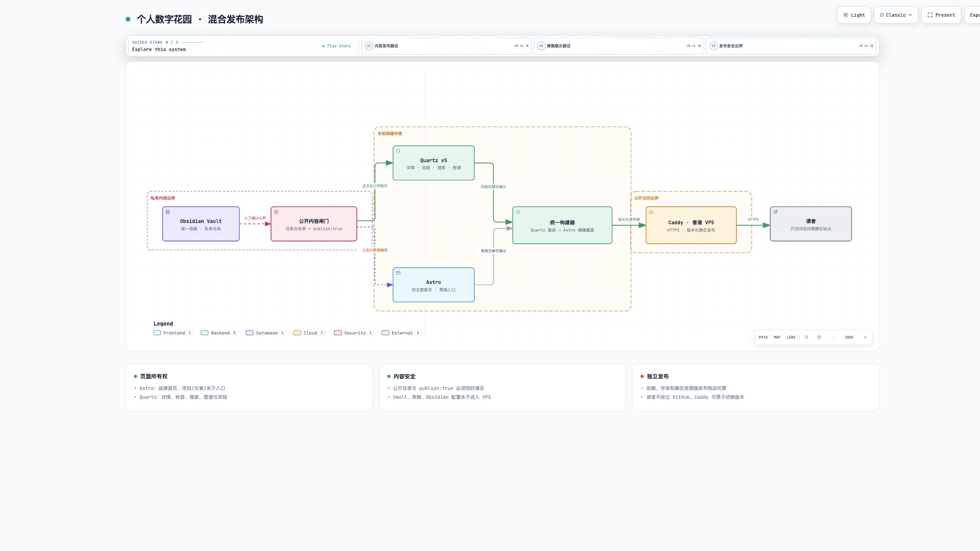Start the Play story button
Viewport: 980px width, 551px height.
coord(336,46)
